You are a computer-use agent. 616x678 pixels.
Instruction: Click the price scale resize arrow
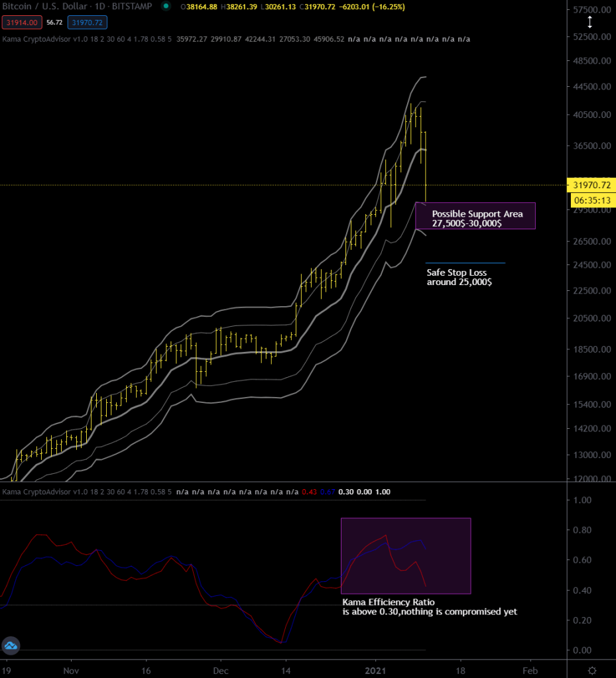coord(589,22)
